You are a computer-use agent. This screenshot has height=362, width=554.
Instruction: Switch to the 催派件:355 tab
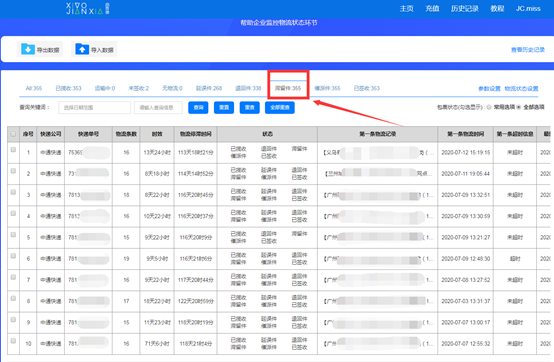(328, 88)
